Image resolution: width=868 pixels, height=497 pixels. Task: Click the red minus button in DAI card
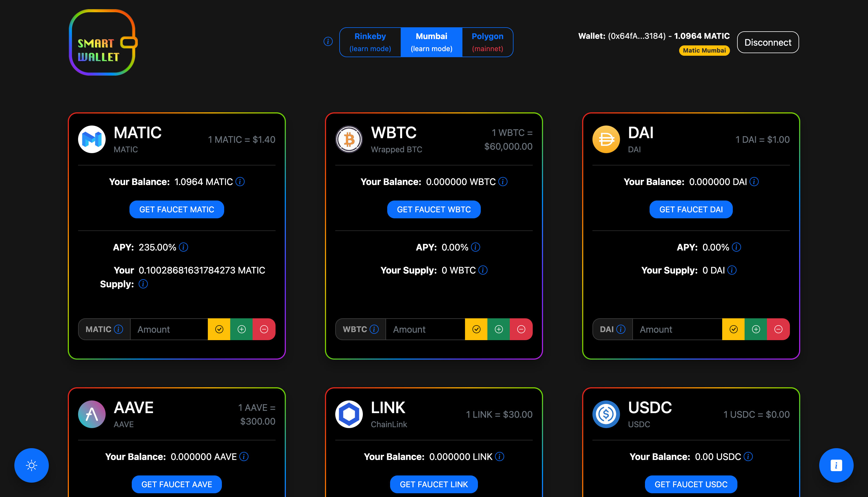click(x=778, y=329)
